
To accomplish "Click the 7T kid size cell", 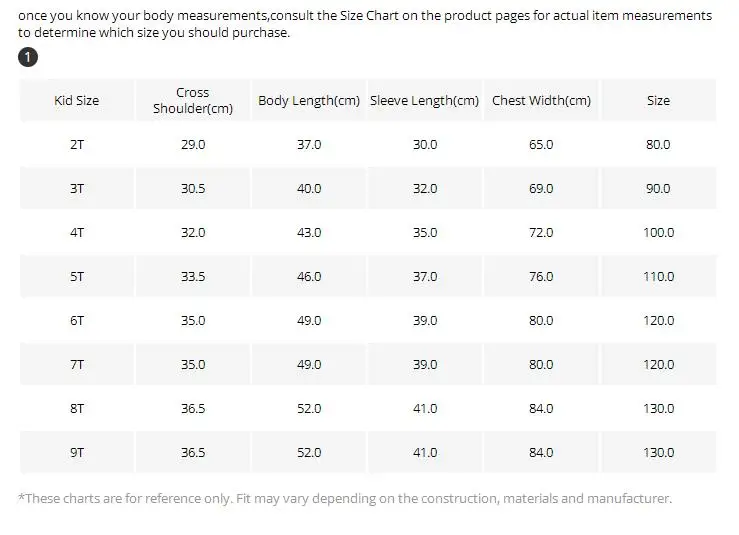I will point(77,364).
